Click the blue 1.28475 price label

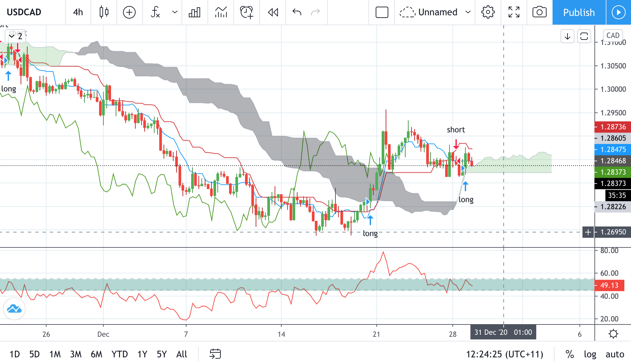612,149
